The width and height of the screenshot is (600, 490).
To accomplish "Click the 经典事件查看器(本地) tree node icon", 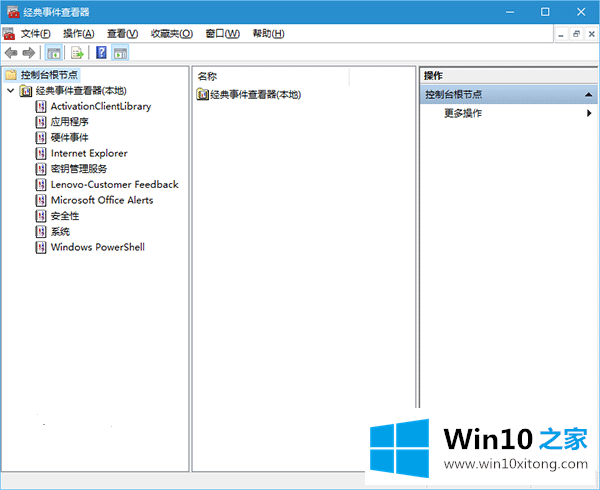I will 26,91.
